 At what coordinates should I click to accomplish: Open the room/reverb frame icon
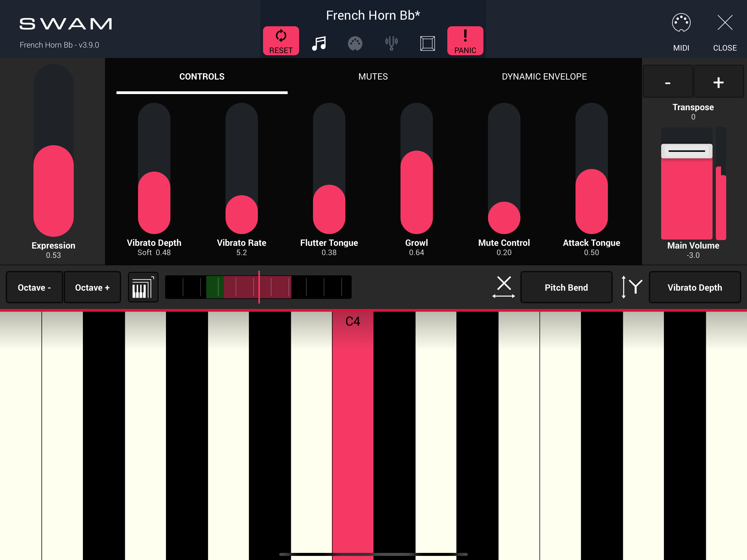tap(428, 43)
